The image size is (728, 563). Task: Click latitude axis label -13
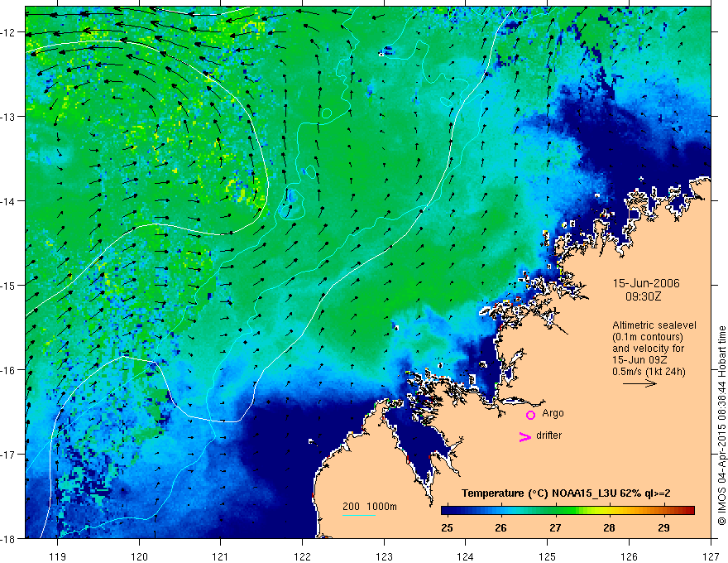(x=8, y=117)
